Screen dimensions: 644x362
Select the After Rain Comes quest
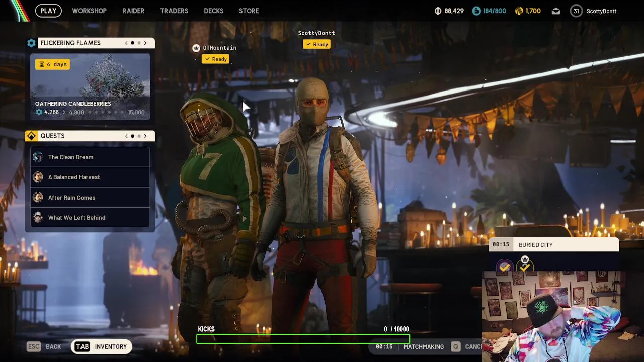pyautogui.click(x=90, y=198)
